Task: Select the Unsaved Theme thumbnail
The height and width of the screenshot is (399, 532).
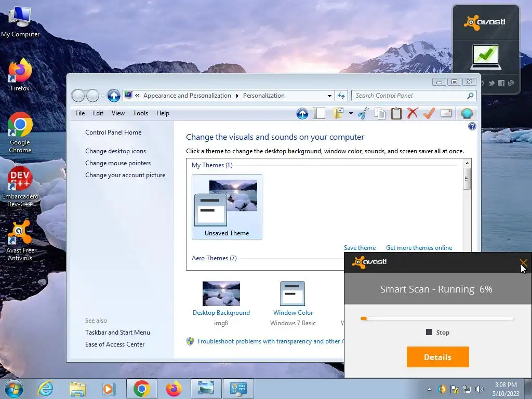Action: click(x=227, y=207)
